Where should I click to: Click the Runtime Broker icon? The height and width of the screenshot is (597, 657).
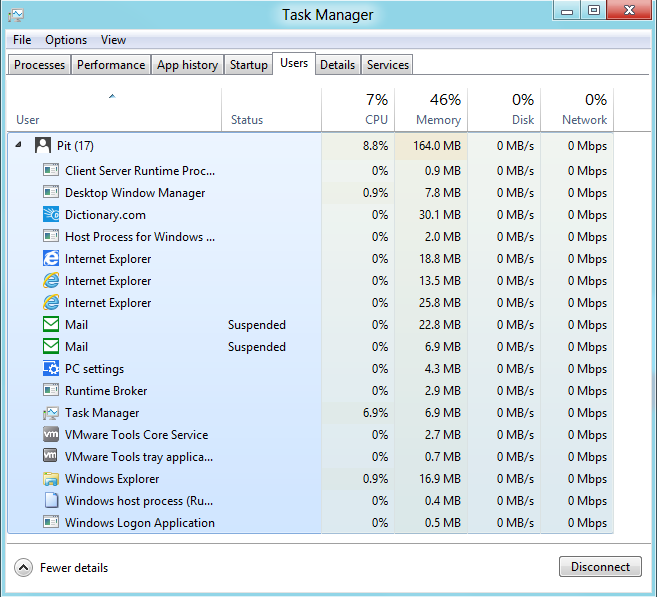tap(51, 390)
